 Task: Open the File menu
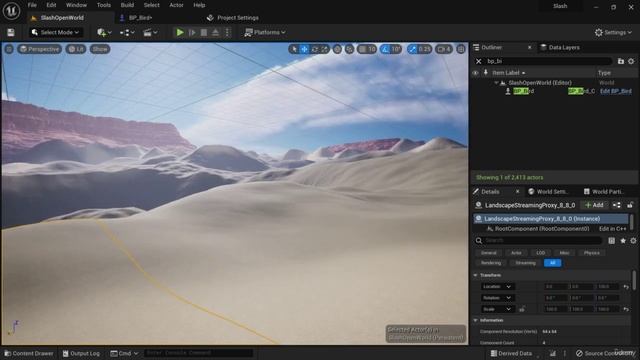tap(32, 5)
